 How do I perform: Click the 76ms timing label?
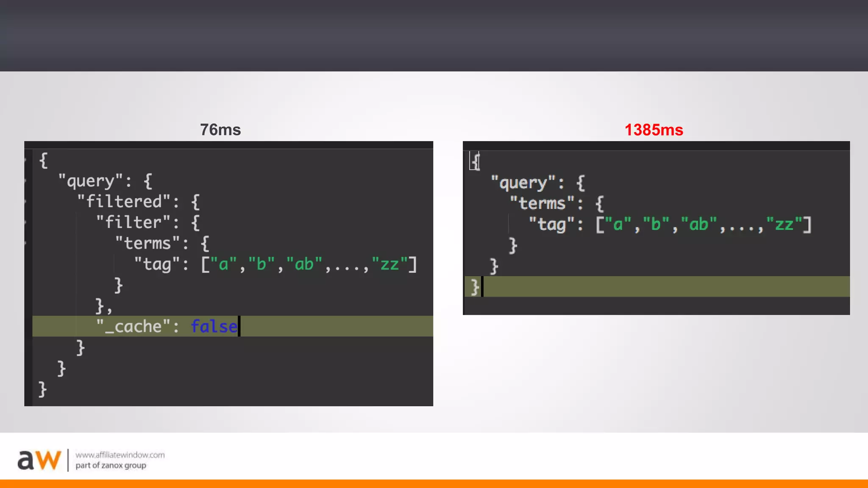pyautogui.click(x=220, y=130)
